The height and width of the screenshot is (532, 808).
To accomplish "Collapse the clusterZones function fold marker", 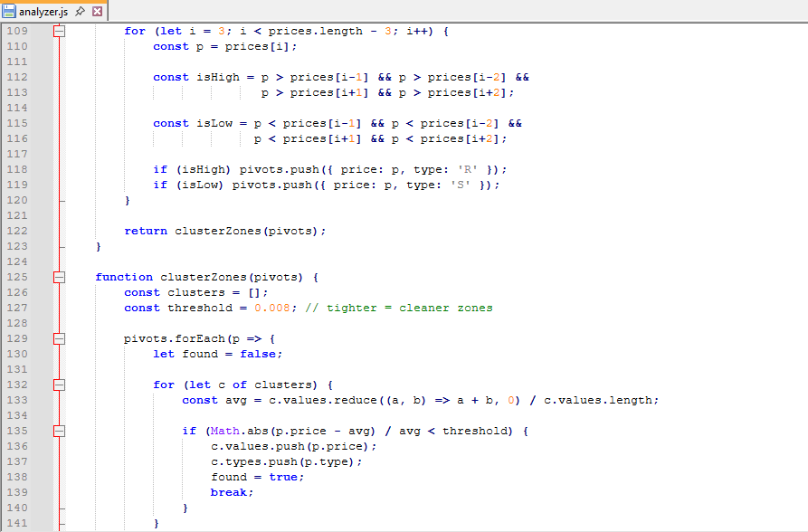I will coord(60,277).
